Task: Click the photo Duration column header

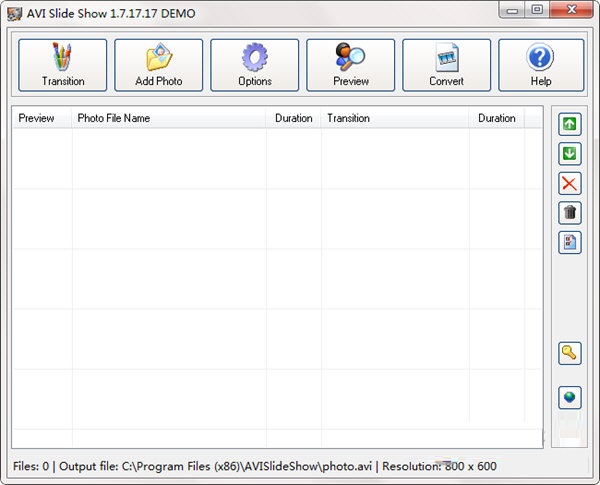Action: tap(293, 118)
